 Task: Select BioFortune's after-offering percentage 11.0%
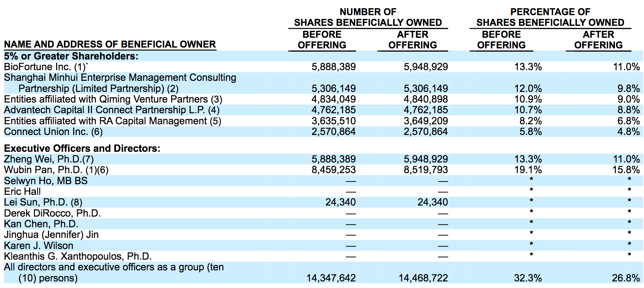pos(626,67)
